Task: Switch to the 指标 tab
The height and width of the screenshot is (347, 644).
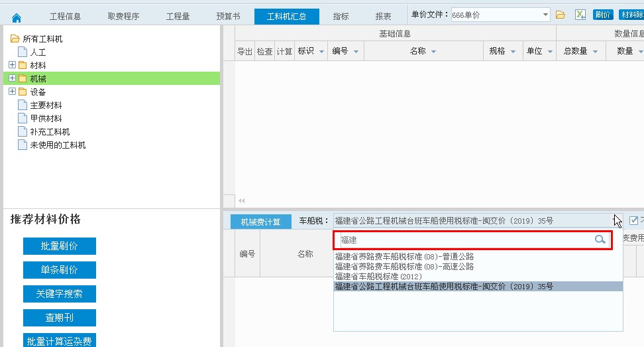Action: pyautogui.click(x=341, y=17)
